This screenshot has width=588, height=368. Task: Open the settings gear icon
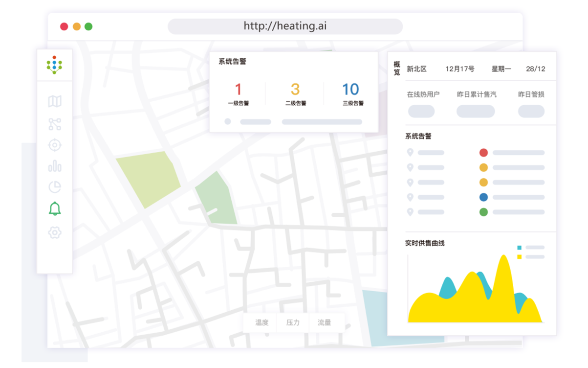(x=55, y=232)
